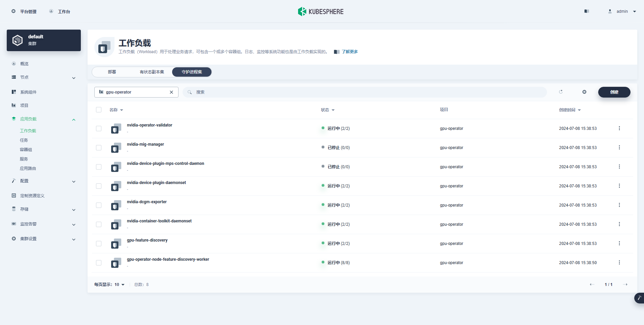Switch to the 部署 deployments tab
The height and width of the screenshot is (325, 644).
pos(112,72)
